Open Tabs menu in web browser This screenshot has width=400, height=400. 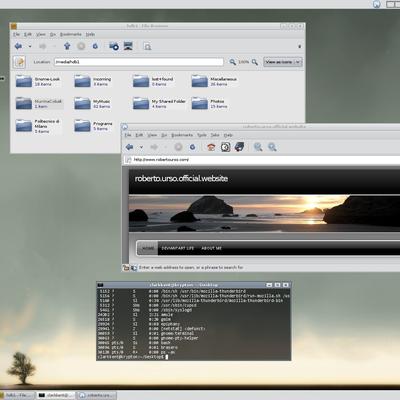(215, 135)
